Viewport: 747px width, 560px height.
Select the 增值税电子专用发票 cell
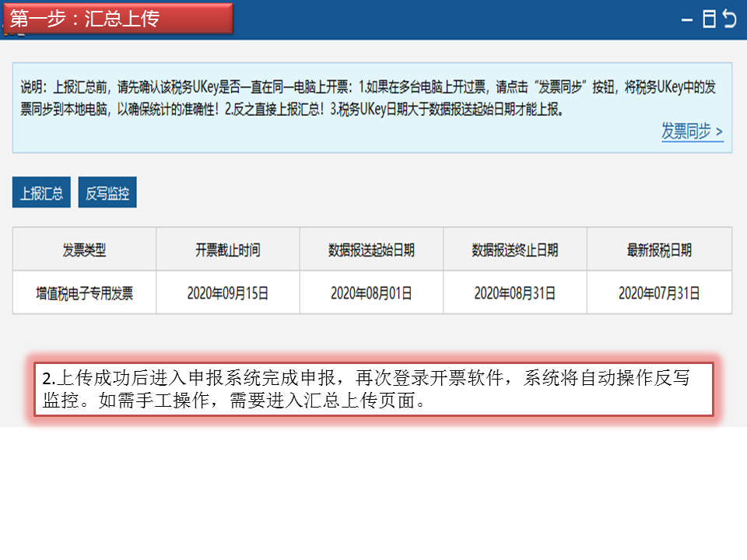coord(84,292)
